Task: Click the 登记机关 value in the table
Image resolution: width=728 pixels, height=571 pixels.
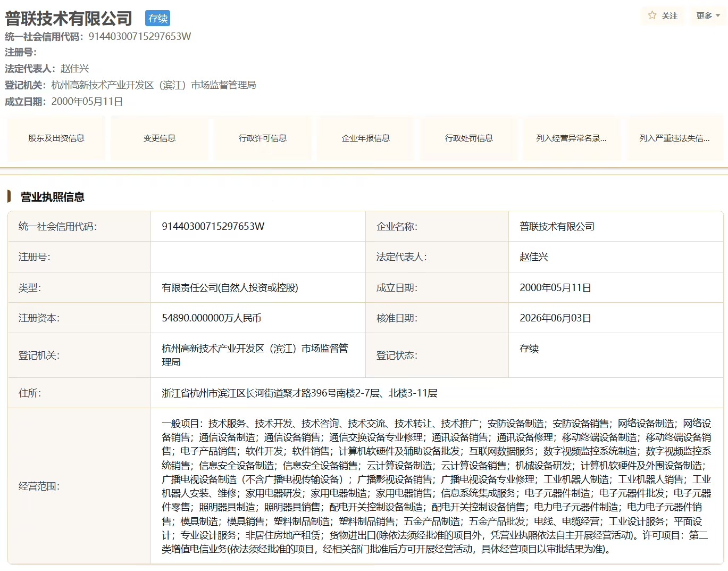Action: click(255, 355)
